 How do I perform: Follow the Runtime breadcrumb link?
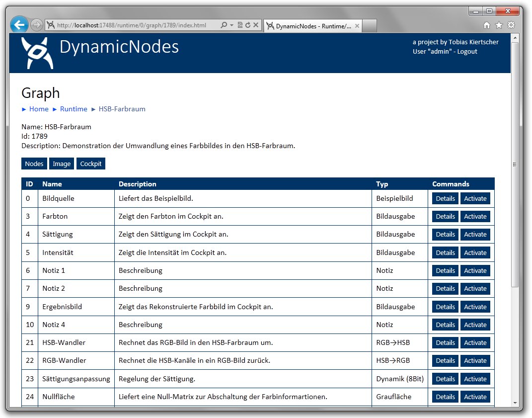click(74, 109)
